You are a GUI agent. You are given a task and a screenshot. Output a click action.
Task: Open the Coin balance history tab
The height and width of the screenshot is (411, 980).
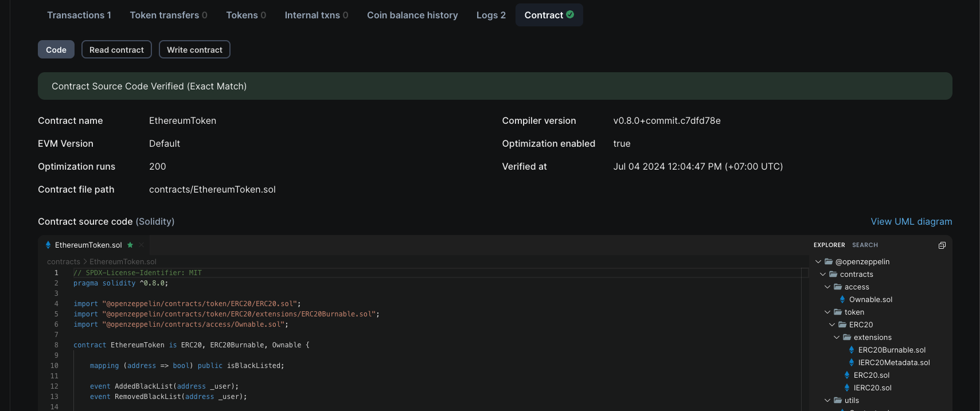click(412, 15)
